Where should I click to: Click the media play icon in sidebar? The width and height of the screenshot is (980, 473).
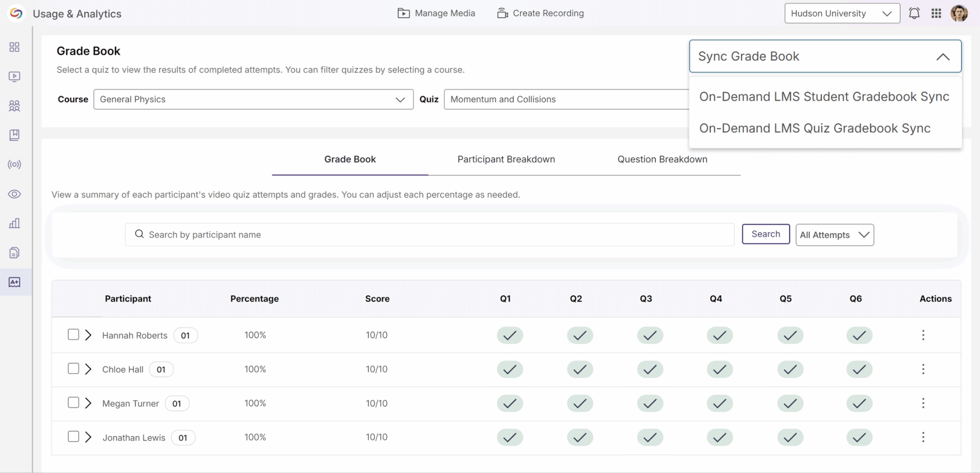pos(14,76)
